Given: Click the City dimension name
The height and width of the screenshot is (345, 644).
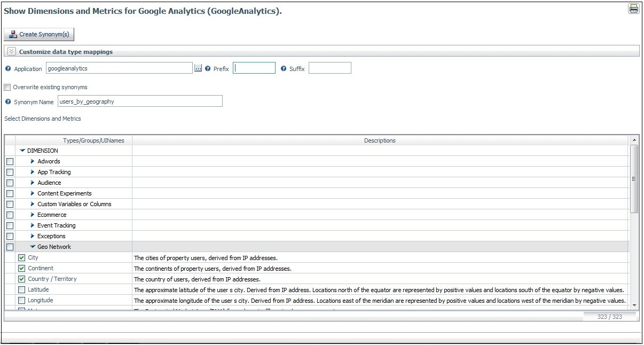Looking at the screenshot, I should pos(33,257).
